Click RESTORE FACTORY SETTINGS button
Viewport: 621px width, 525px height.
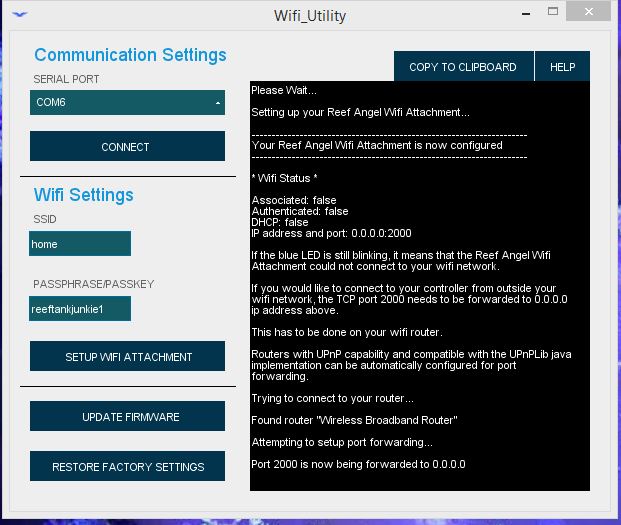coord(127,466)
